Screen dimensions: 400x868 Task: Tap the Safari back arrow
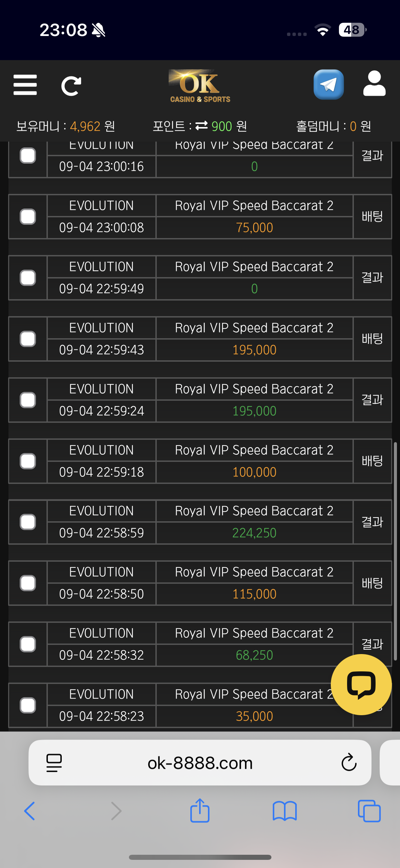(x=30, y=811)
